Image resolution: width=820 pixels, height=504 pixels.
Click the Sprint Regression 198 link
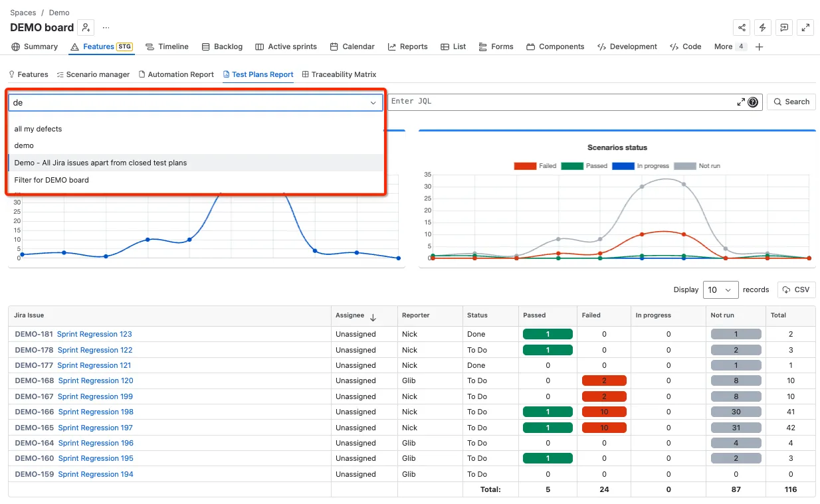click(x=96, y=412)
